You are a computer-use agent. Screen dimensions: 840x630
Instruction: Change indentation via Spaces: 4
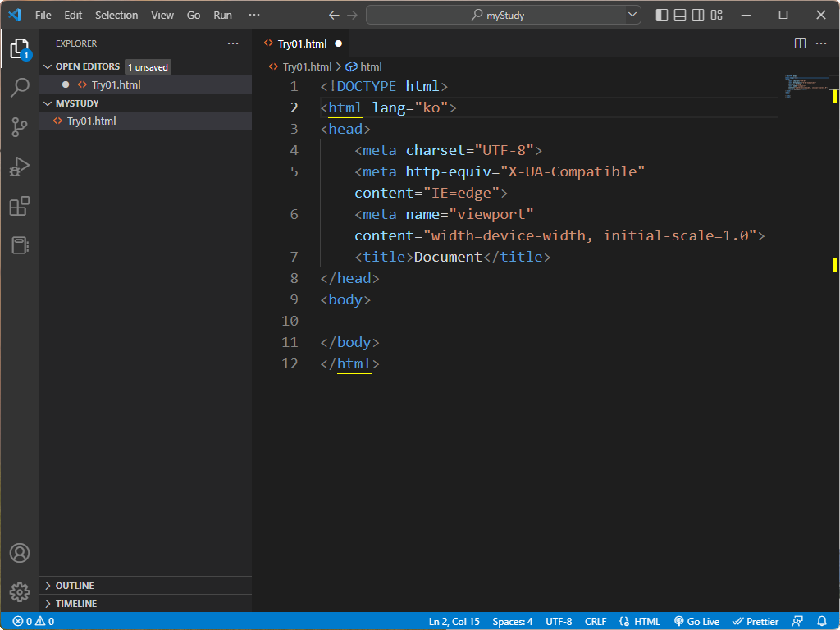(512, 622)
